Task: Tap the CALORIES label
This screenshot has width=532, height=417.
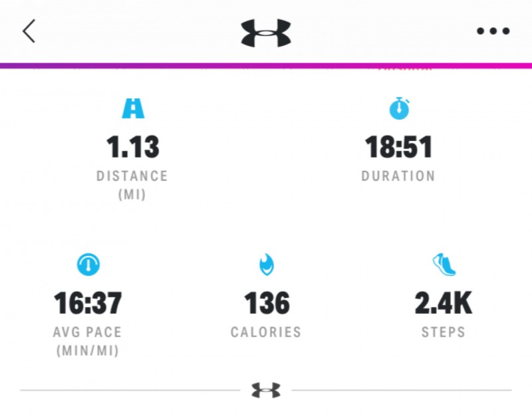Action: (x=266, y=332)
